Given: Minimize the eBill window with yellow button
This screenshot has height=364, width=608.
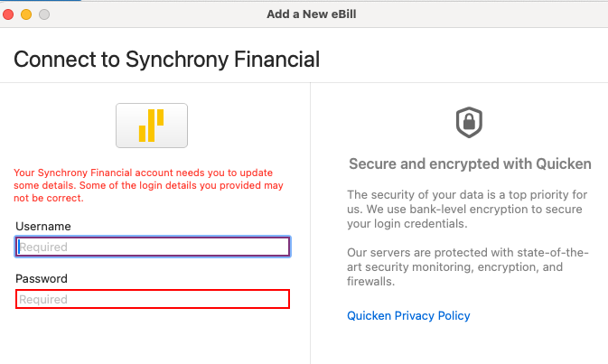Looking at the screenshot, I should [x=26, y=14].
